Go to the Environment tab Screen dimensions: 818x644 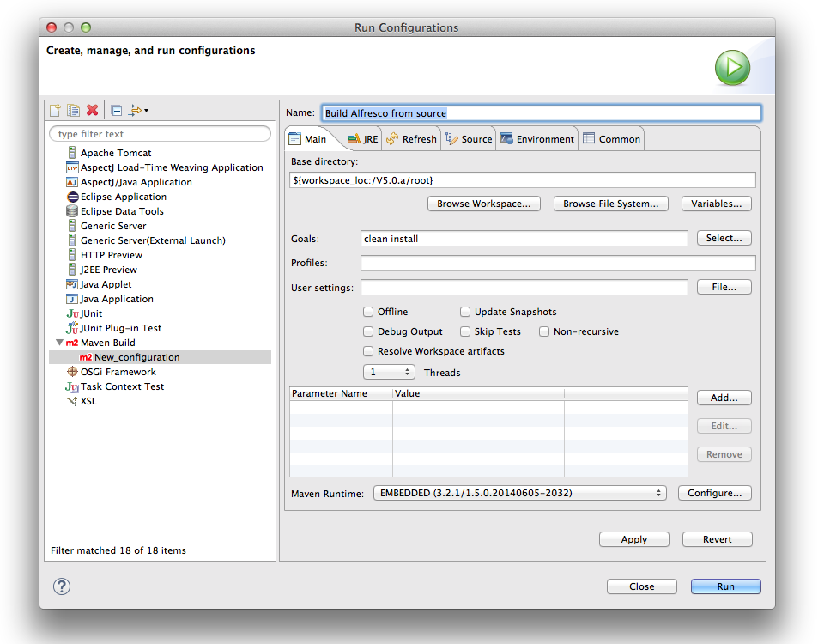pyautogui.click(x=537, y=139)
